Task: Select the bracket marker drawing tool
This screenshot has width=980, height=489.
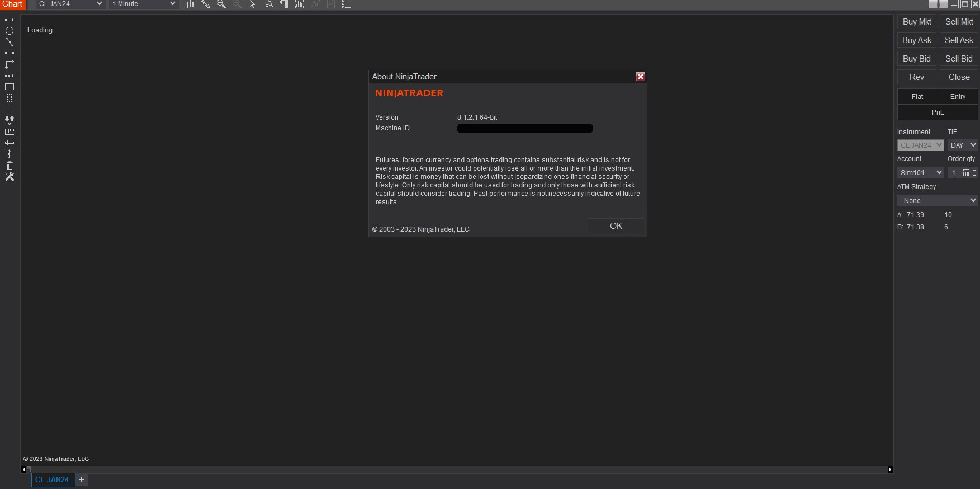Action: 10,143
